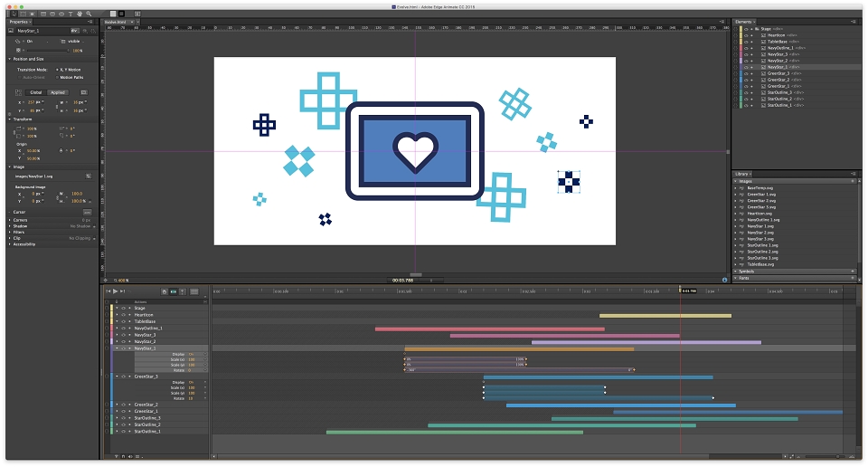Select the Hand pan tool

tap(80, 14)
